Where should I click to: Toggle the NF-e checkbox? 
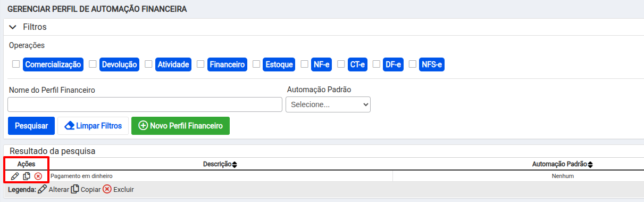pos(304,64)
